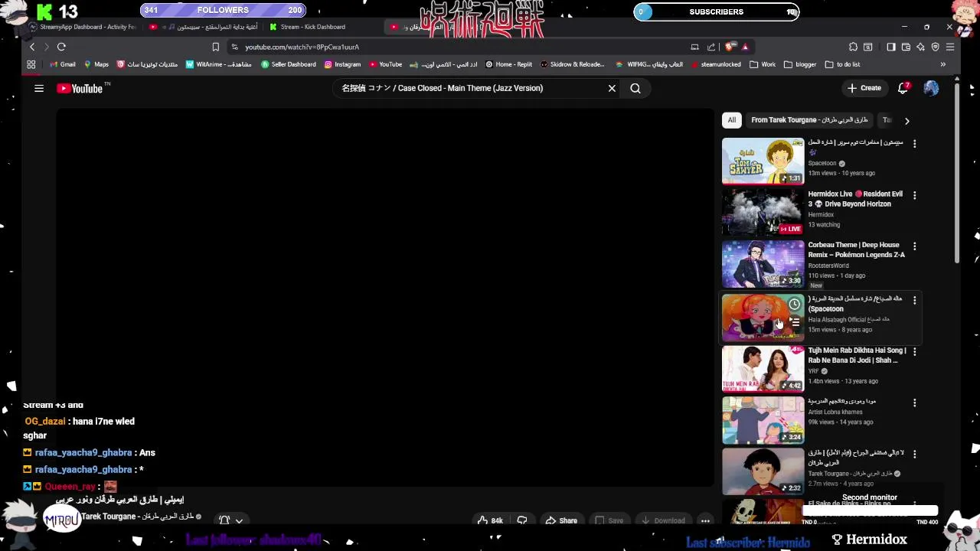Screen dimensions: 980x551
Task: Select From Tarek Tourgane filter chip
Action: click(x=809, y=120)
